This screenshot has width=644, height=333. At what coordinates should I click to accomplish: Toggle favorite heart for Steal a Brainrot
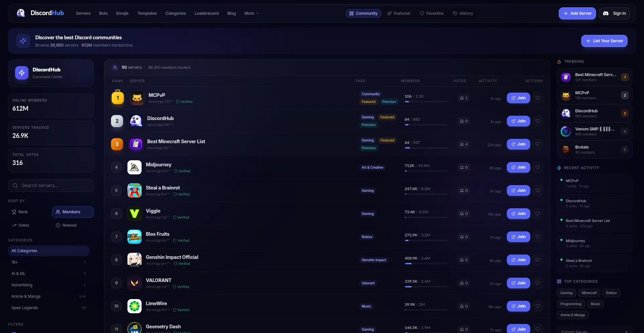click(538, 190)
